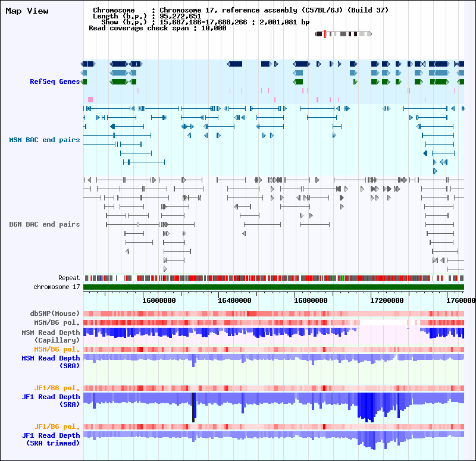
Task: Click the Chromosome 17 reference assembly header text
Action: 274,10
